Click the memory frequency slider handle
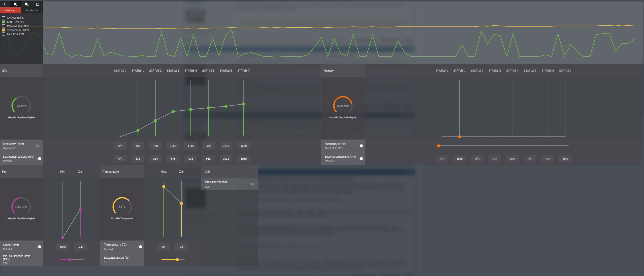Viewport: 644px width, 276px height. click(439, 146)
